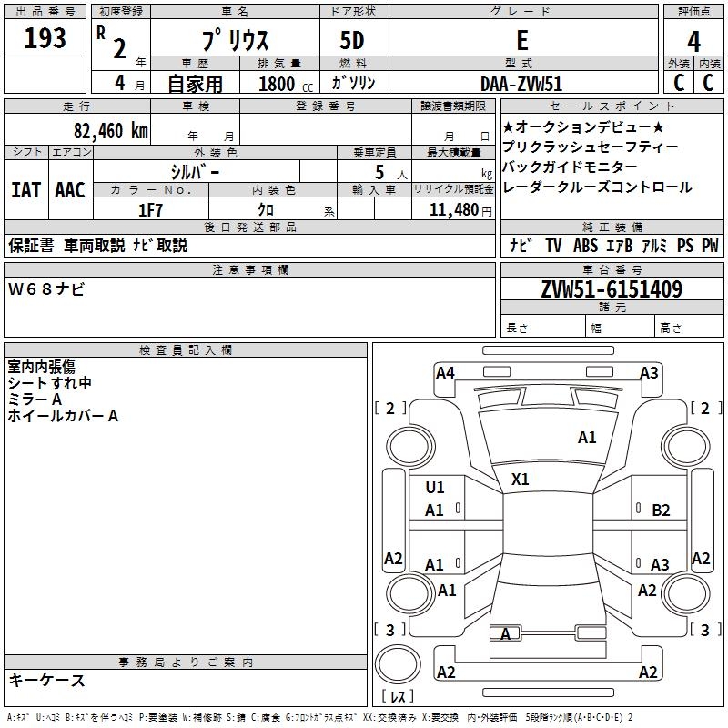728x728 pixels.
Task: Click TV in the genuine equipment row
Action: (553, 246)
